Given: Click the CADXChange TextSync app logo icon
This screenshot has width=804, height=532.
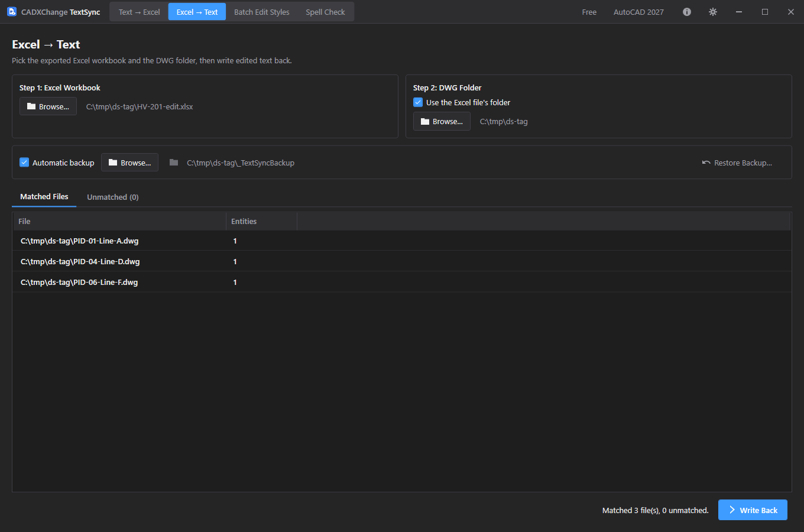Looking at the screenshot, I should click(x=12, y=12).
